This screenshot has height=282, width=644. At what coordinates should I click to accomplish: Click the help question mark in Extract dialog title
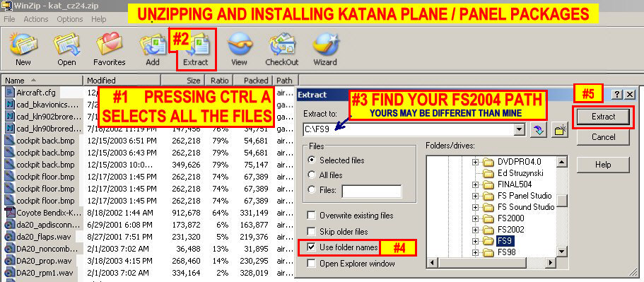coord(617,95)
